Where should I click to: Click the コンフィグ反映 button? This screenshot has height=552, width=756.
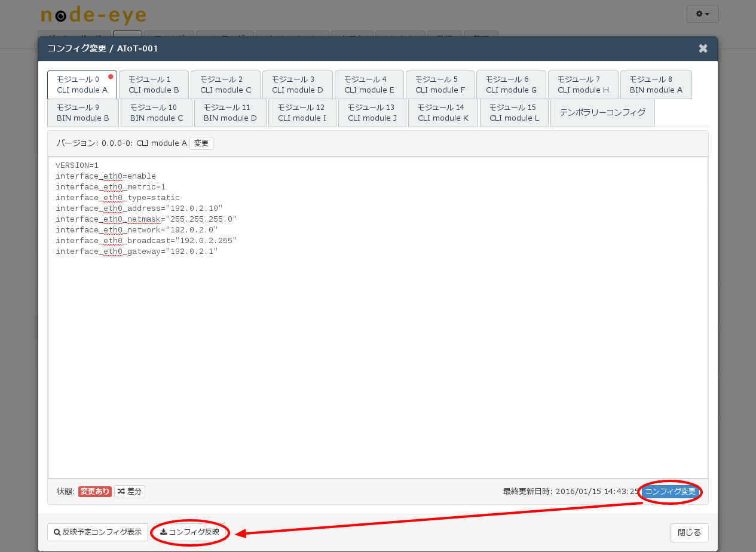click(x=190, y=532)
